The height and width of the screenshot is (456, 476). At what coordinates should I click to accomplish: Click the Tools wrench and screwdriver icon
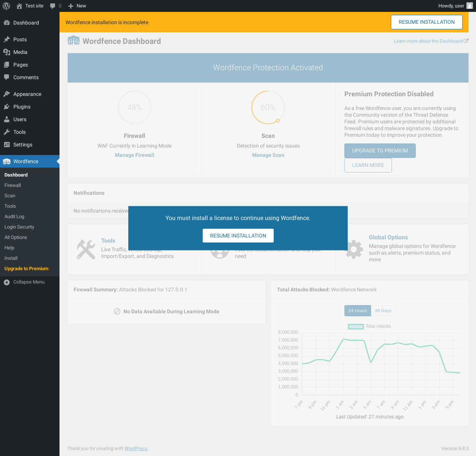pos(86,249)
